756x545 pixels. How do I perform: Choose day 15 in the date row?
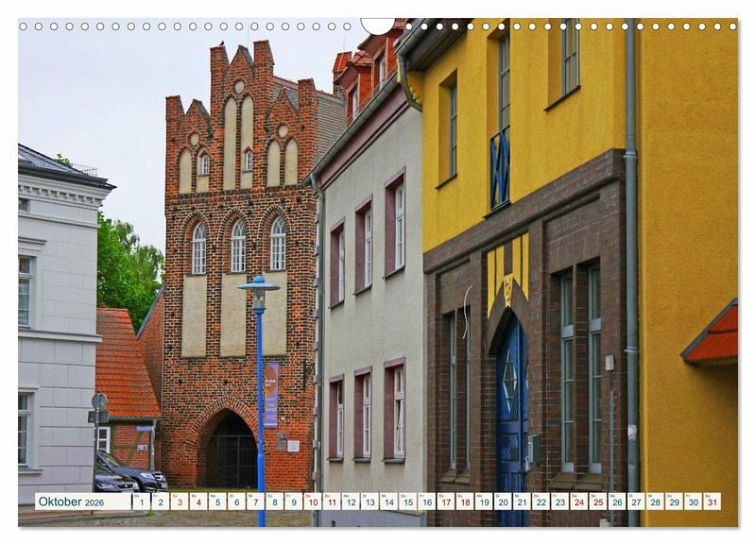[x=407, y=502]
